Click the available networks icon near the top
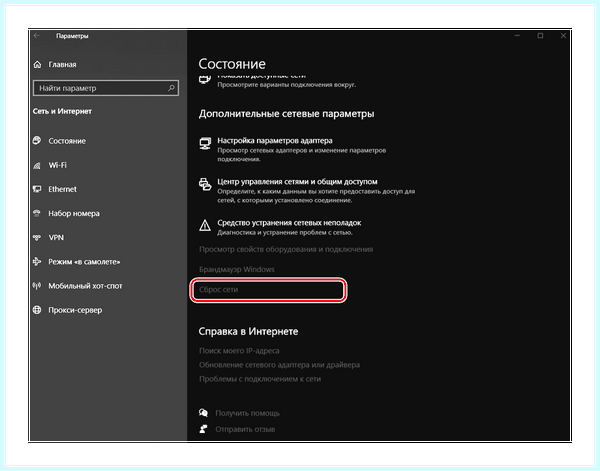Viewport: 600px width, 471px height. 205,80
